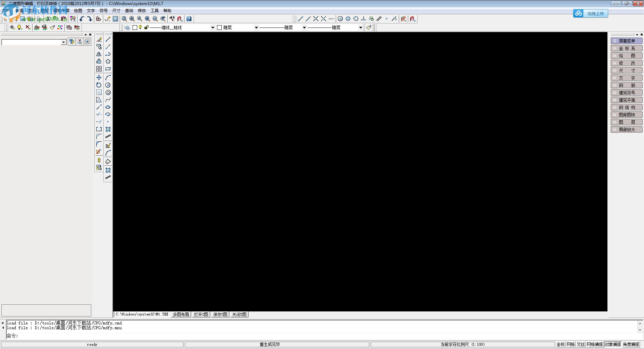Screen dimensions: 644x349
Task: Click the 打开T图 button
Action: 201,314
